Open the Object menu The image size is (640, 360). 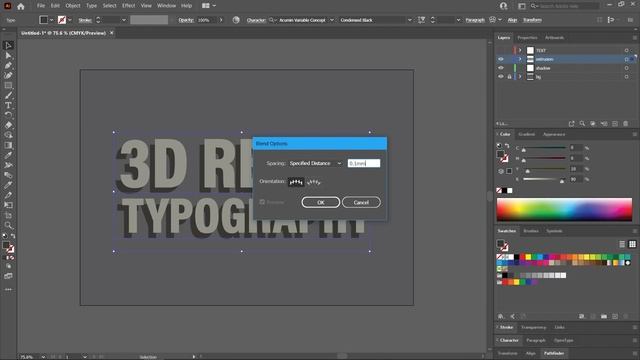[73, 6]
